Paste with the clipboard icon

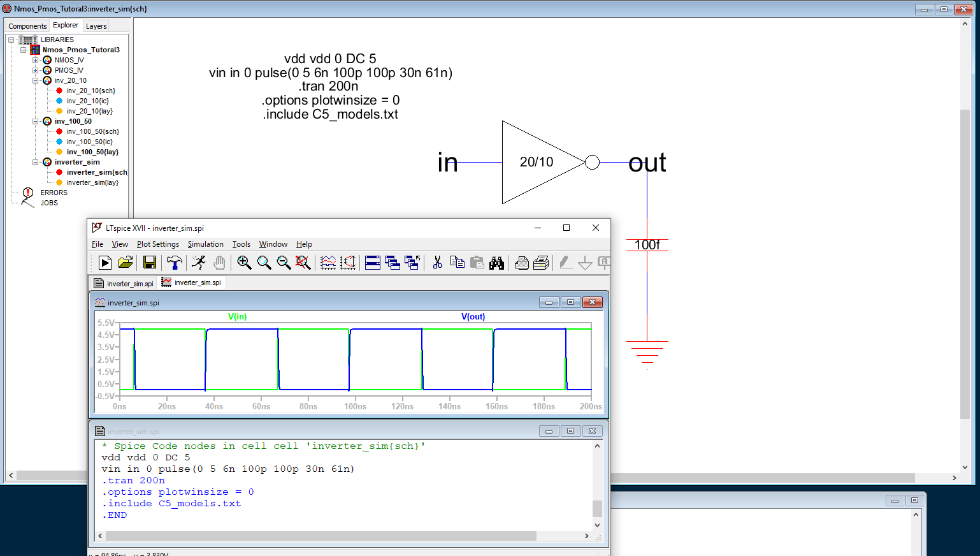(x=477, y=263)
